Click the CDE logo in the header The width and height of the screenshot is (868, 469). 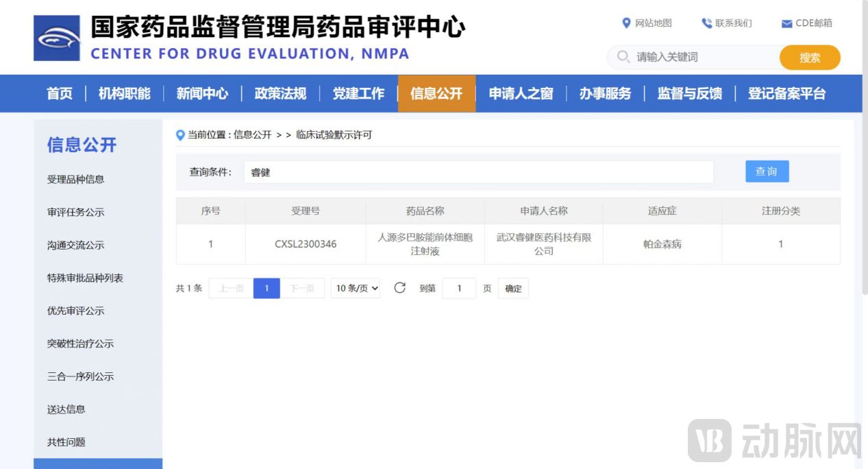coord(57,37)
